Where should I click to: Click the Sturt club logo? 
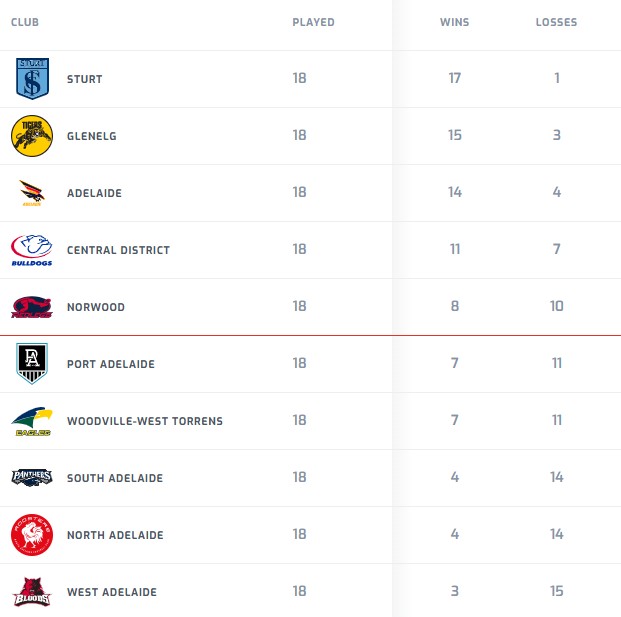point(32,79)
